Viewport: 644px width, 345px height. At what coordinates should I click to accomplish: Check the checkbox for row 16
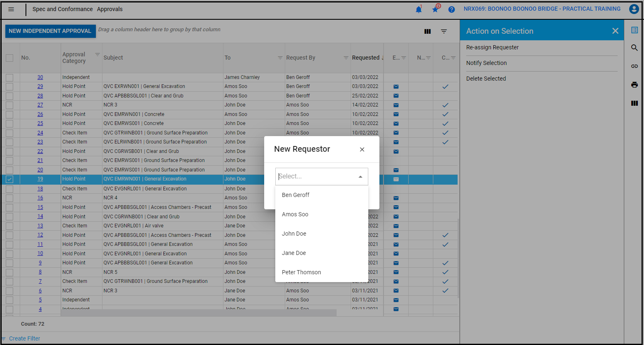9,198
